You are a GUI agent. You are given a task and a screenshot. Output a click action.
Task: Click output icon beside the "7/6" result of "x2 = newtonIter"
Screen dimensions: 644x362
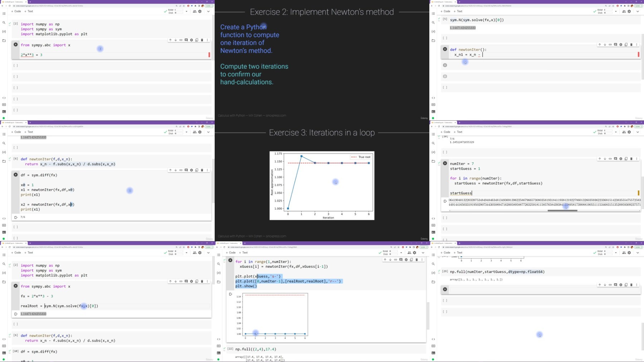tap(16, 217)
